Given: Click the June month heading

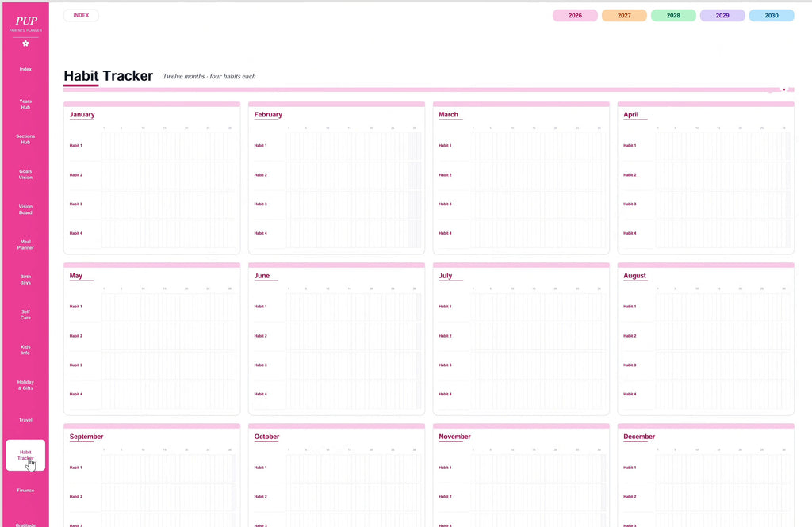Looking at the screenshot, I should pyautogui.click(x=262, y=276).
